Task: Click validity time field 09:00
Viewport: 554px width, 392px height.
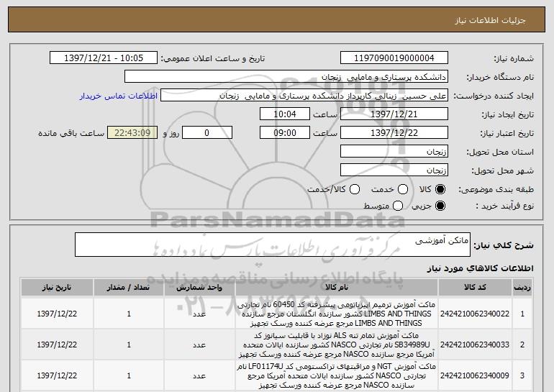Action: 285,133
